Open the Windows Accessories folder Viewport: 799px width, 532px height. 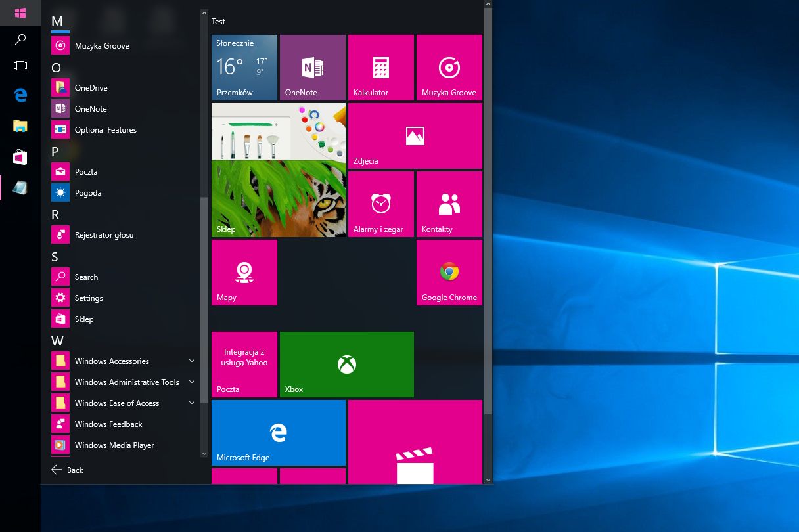tap(125, 361)
